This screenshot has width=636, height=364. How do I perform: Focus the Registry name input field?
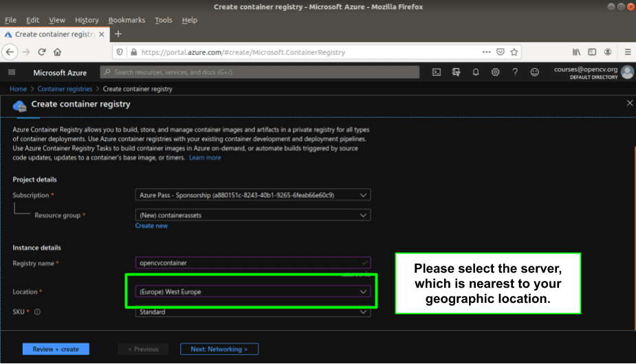253,262
